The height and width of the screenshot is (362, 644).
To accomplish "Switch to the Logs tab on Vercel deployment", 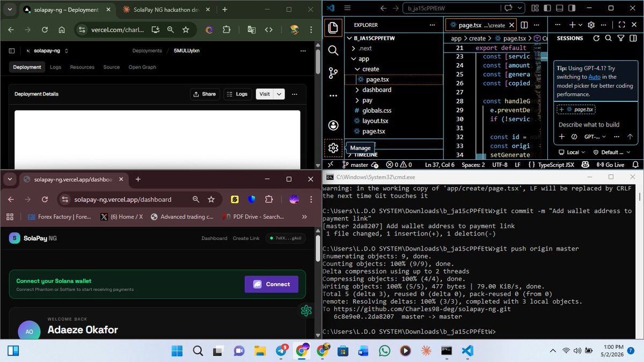I will click(x=55, y=67).
